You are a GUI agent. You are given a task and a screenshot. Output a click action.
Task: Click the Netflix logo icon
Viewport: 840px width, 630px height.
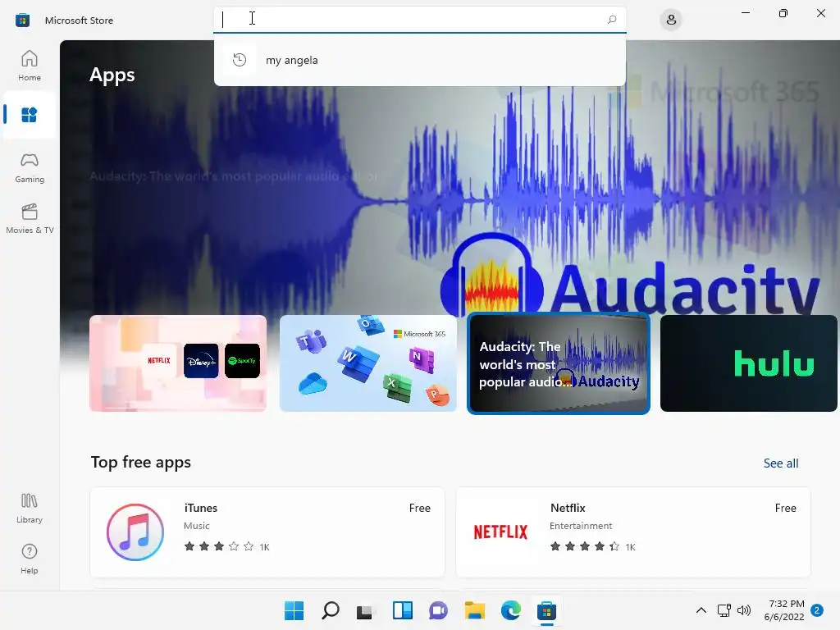[x=500, y=532]
